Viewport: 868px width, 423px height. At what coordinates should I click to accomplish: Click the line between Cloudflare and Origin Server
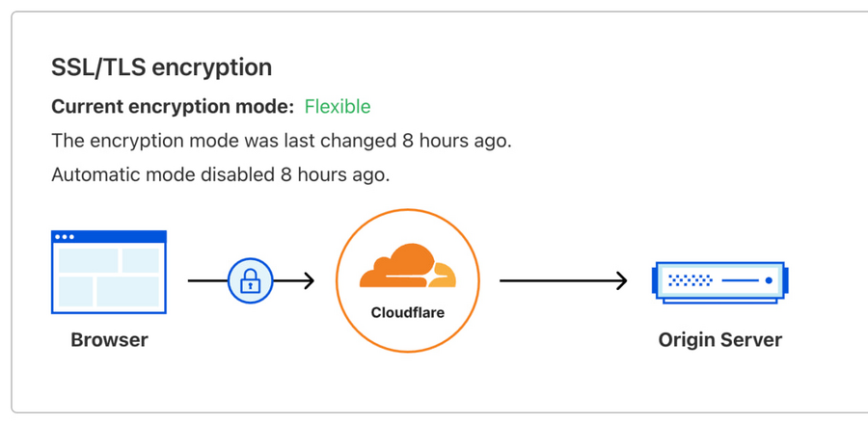(x=559, y=281)
